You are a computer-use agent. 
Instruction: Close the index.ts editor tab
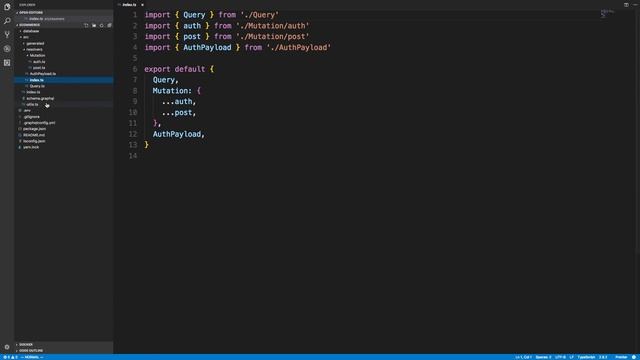(x=142, y=5)
